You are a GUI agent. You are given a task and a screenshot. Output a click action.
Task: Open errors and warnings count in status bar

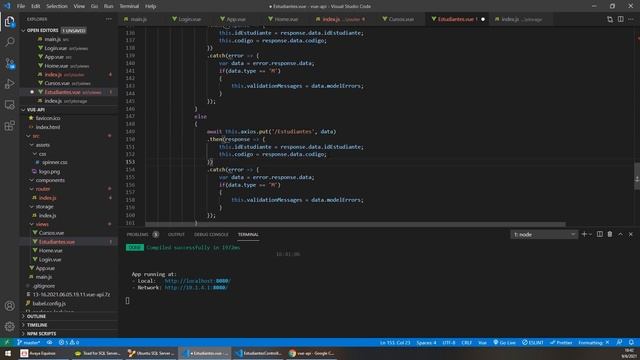pos(69,342)
